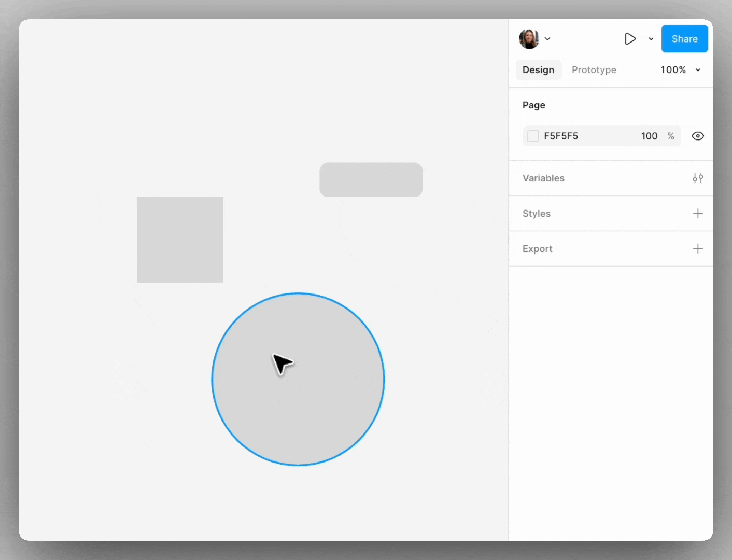The image size is (732, 560).
Task: Click the Variables section label
Action: [543, 178]
